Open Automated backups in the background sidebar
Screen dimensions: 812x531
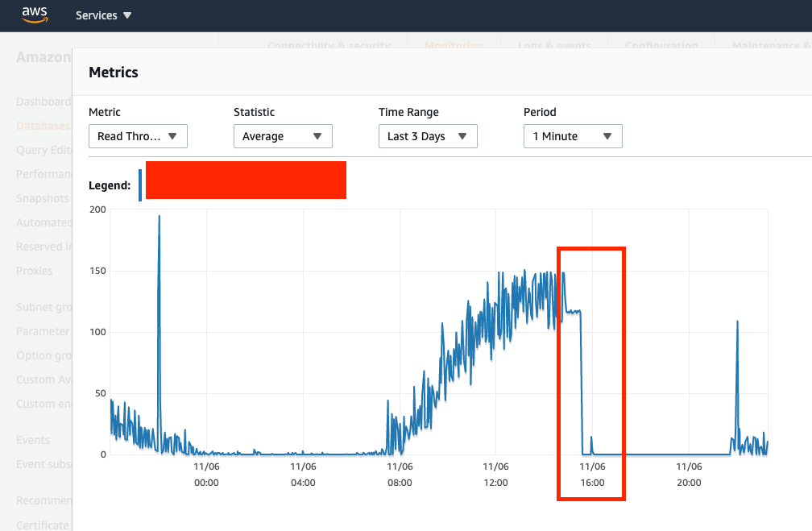tap(43, 222)
